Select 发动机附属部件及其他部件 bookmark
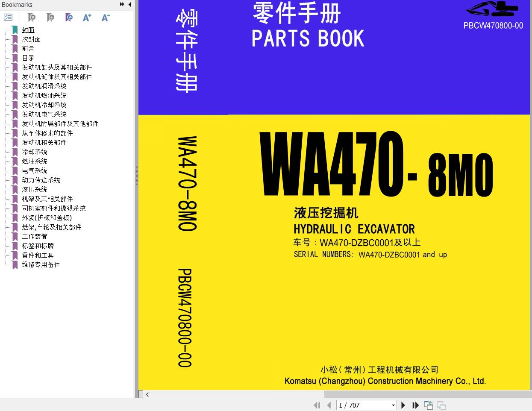Viewport: 532px width, 411px height. pyautogui.click(x=60, y=123)
